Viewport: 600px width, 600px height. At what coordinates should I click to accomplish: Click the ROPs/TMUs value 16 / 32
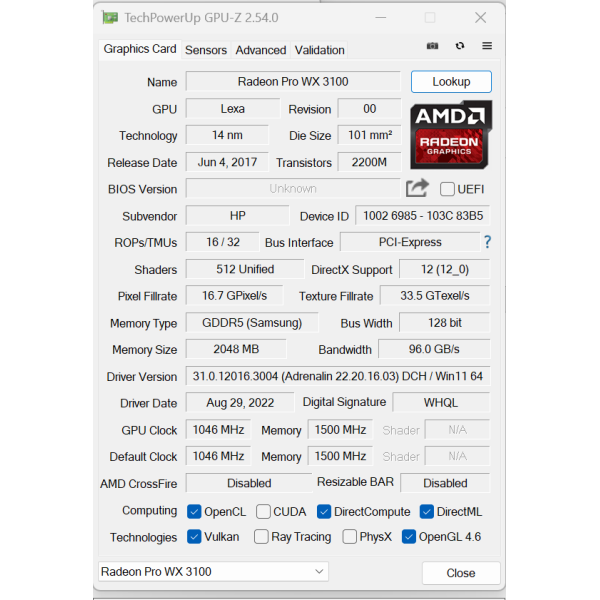(x=223, y=242)
